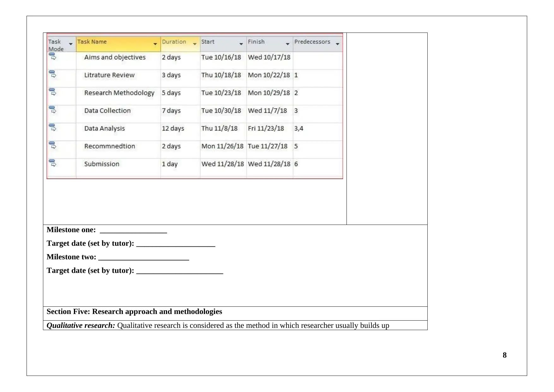Click task mode icon for Recommnedtion row

click(53, 145)
